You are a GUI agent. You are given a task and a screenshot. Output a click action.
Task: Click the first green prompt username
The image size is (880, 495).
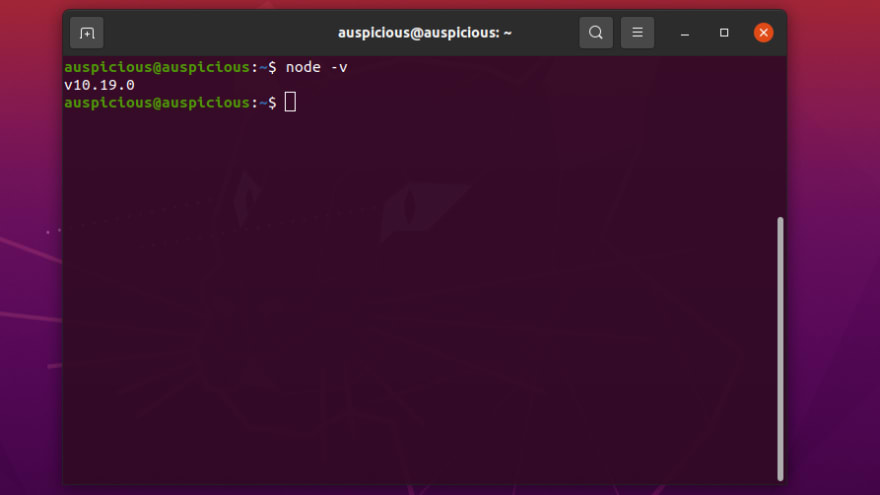pos(108,67)
